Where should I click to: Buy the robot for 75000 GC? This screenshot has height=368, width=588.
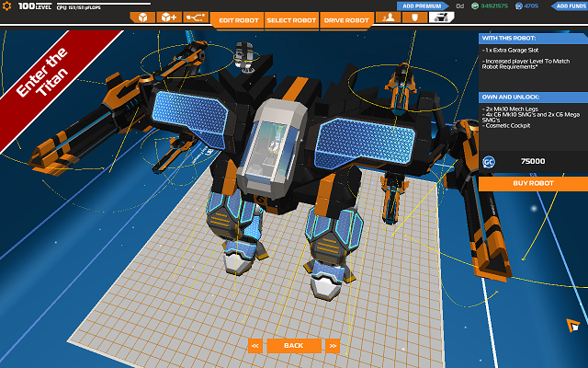[x=533, y=183]
